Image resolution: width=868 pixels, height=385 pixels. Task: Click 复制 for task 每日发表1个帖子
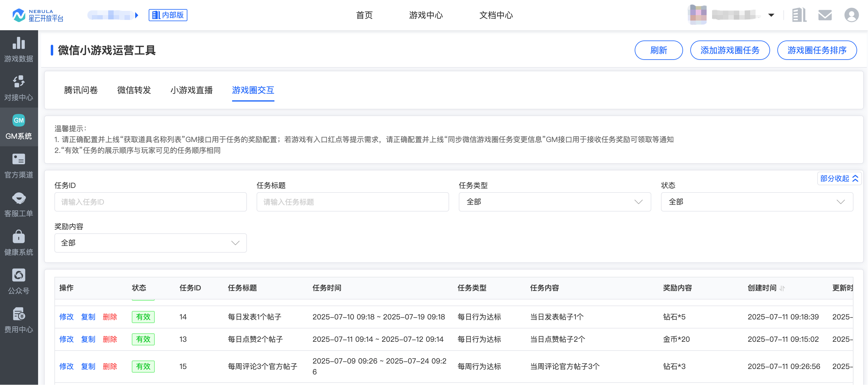pyautogui.click(x=88, y=317)
